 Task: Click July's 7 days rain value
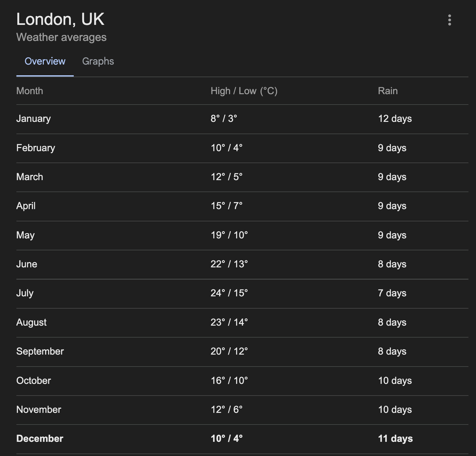click(x=392, y=293)
